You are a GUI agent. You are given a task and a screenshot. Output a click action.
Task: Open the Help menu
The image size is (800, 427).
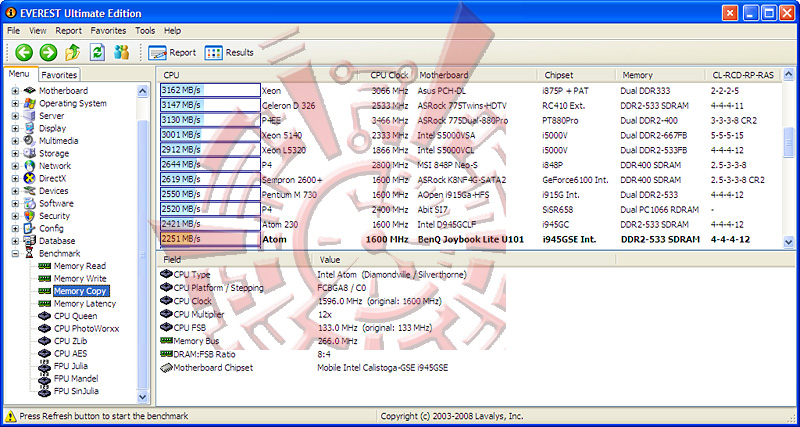(x=172, y=31)
